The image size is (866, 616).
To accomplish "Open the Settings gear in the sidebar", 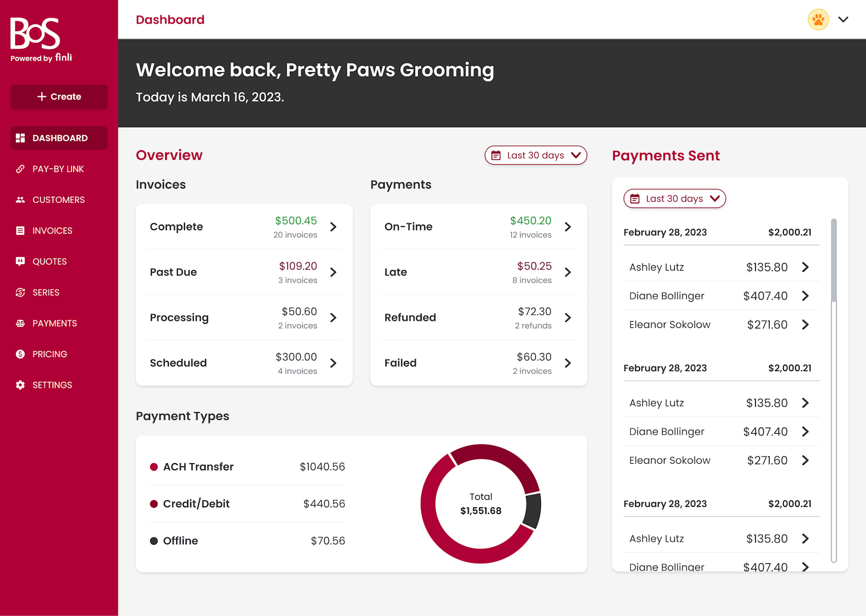I will pos(21,385).
